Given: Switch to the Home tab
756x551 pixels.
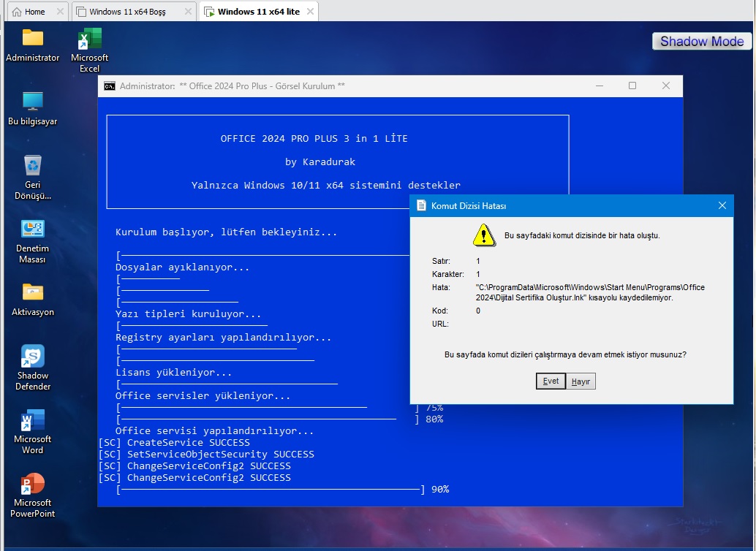Looking at the screenshot, I should click(x=34, y=12).
